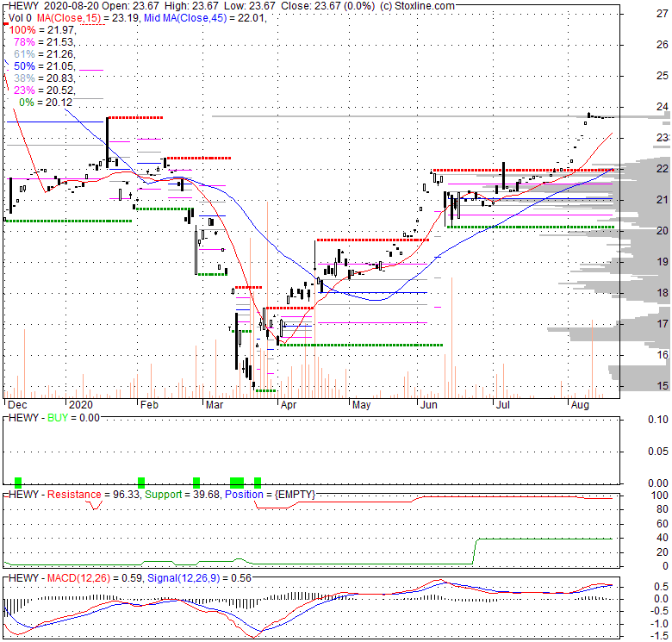Click the 'Support = 39.68' legend label
Viewport: 672px width, 642px height.
(x=182, y=495)
